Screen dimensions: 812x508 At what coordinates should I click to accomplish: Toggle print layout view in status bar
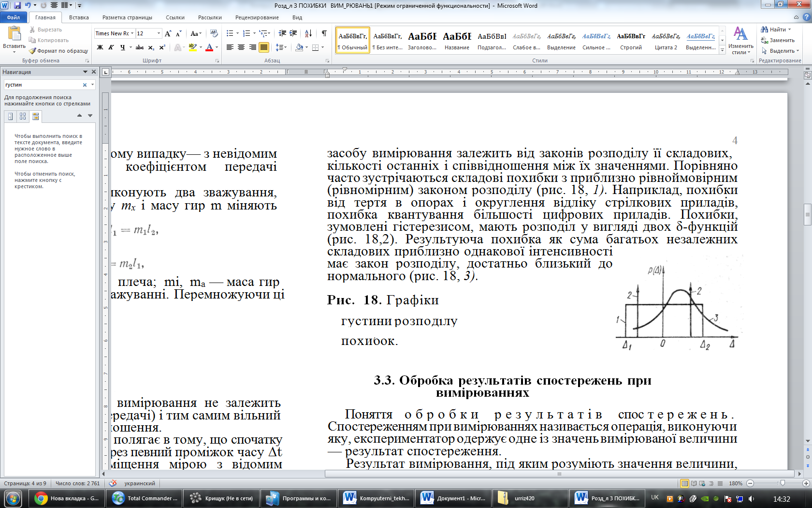[684, 483]
